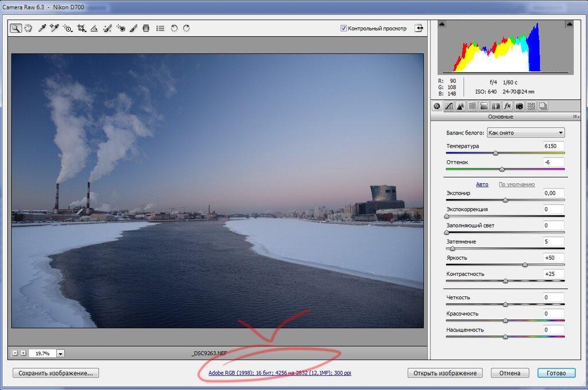The height and width of the screenshot is (390, 588).
Task: Click the Красочность slider handle
Action: 505,321
